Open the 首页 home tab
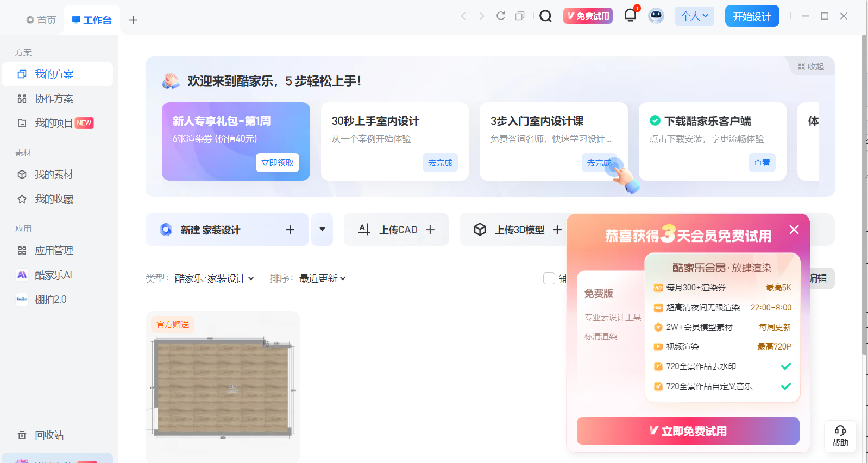Image resolution: width=868 pixels, height=463 pixels. 41,20
